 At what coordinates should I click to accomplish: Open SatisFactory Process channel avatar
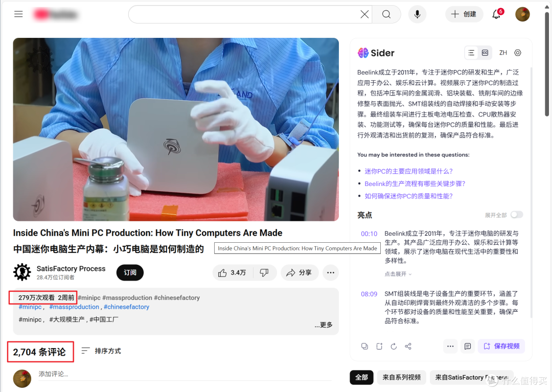[x=22, y=272]
